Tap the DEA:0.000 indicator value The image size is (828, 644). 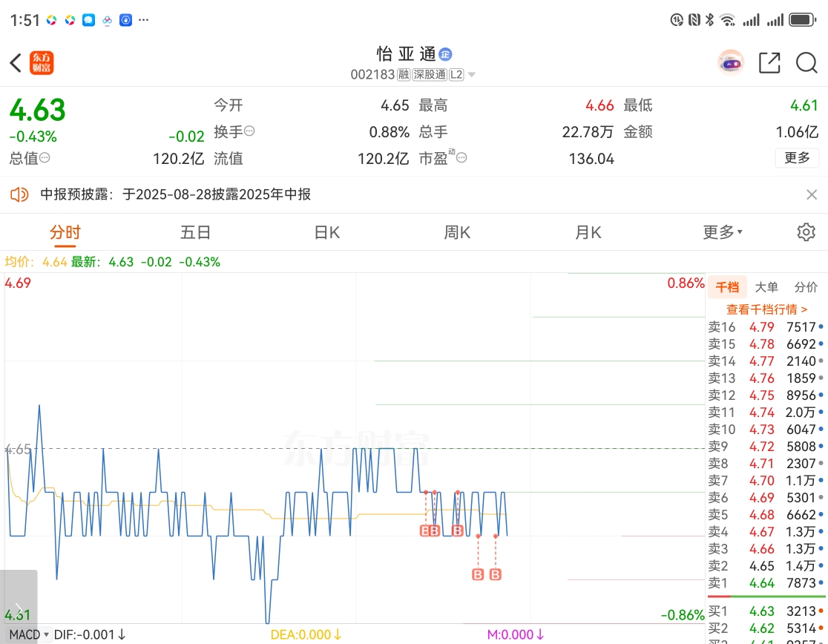click(x=306, y=634)
